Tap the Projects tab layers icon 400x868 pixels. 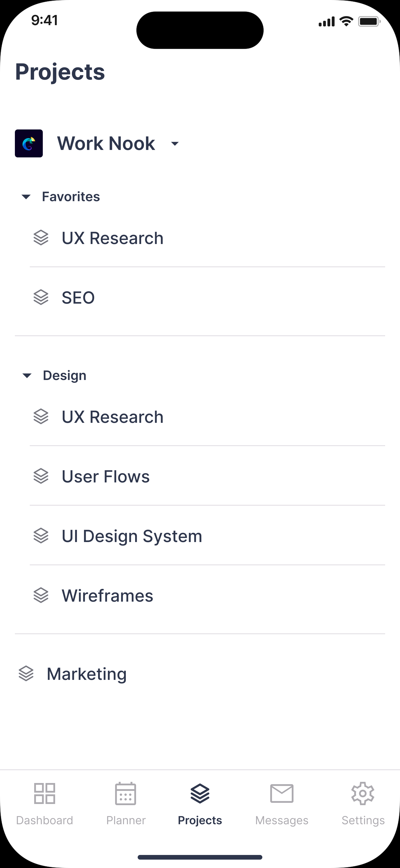click(200, 794)
